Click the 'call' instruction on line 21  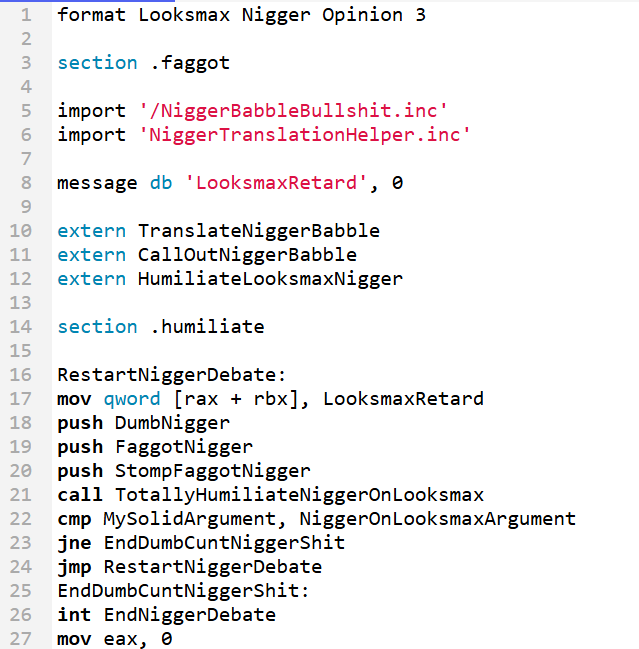pyautogui.click(x=80, y=495)
